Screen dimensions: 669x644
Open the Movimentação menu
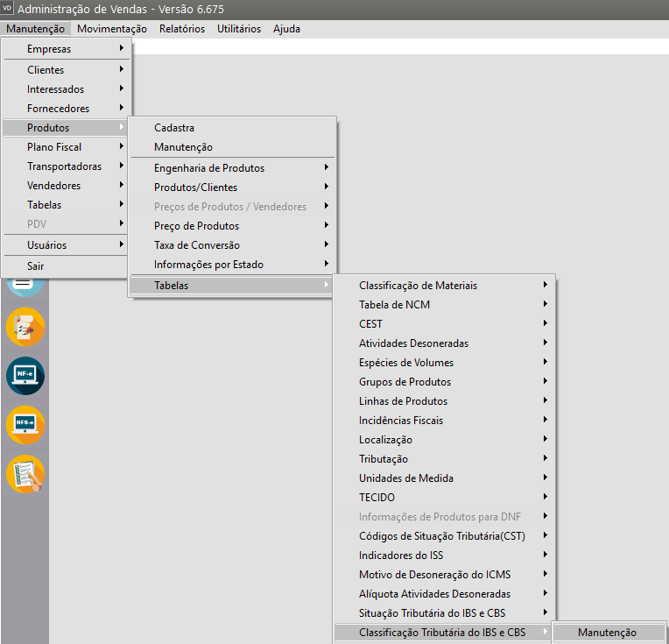112,29
